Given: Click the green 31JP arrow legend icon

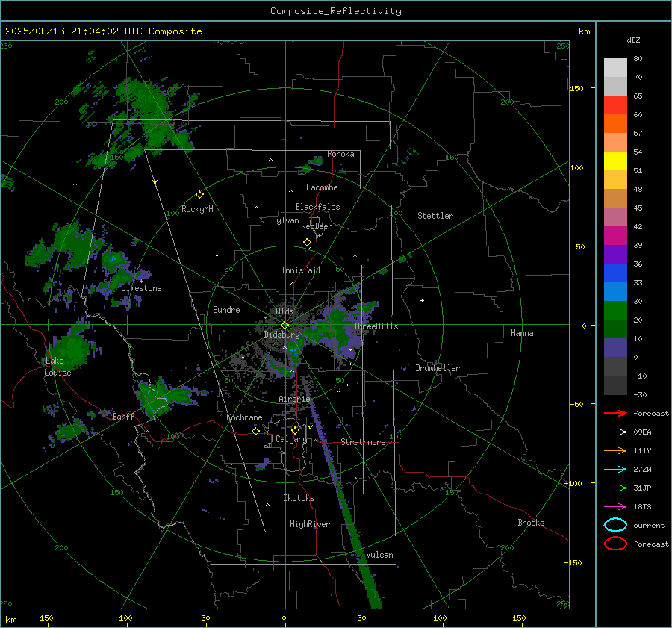Looking at the screenshot, I should pyautogui.click(x=615, y=488).
